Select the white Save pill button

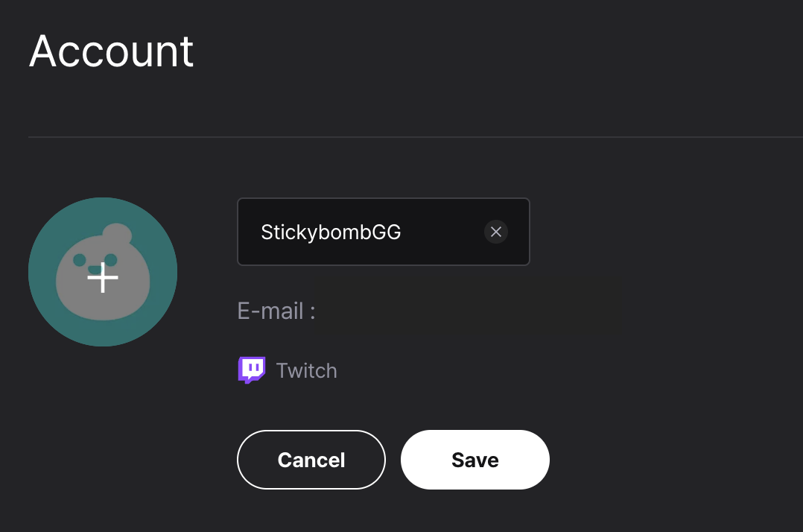coord(475,460)
